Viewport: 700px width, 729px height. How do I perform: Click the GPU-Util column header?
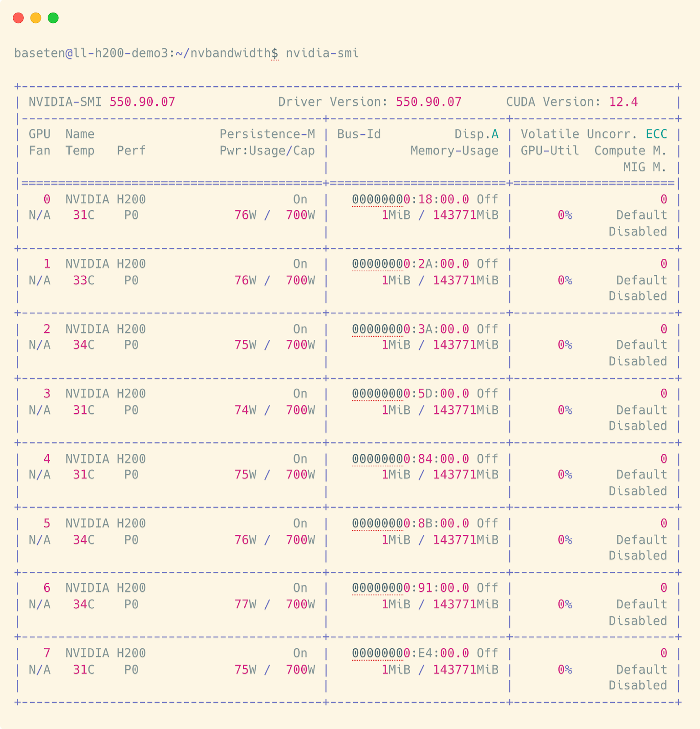(x=550, y=151)
